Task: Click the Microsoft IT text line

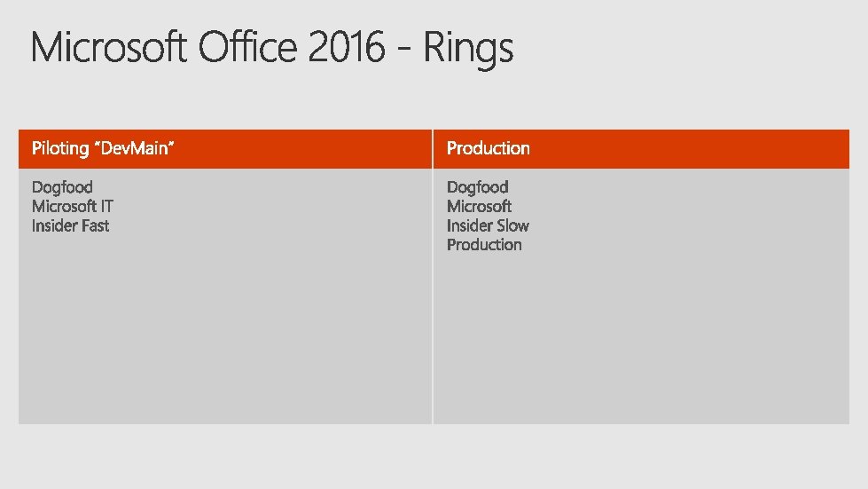Action: (73, 207)
